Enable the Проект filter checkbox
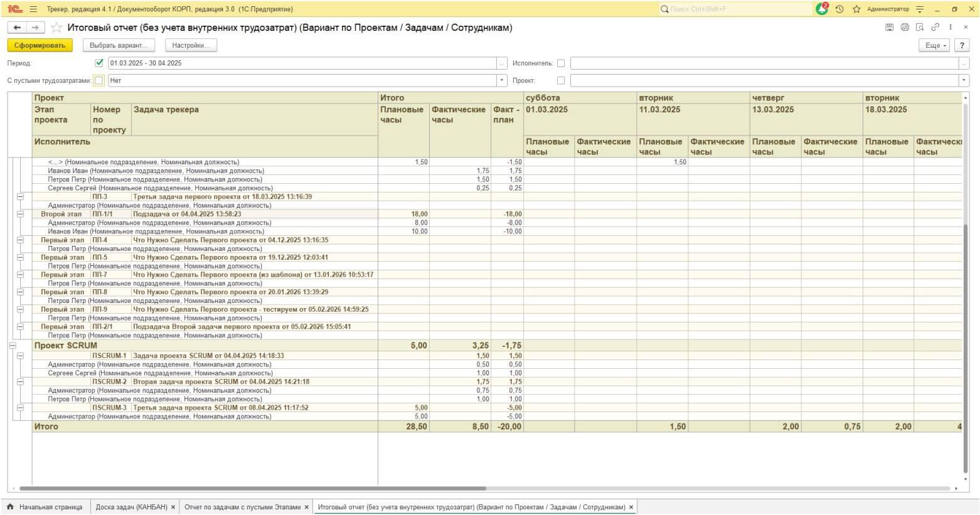The width and height of the screenshot is (980, 515). 561,80
